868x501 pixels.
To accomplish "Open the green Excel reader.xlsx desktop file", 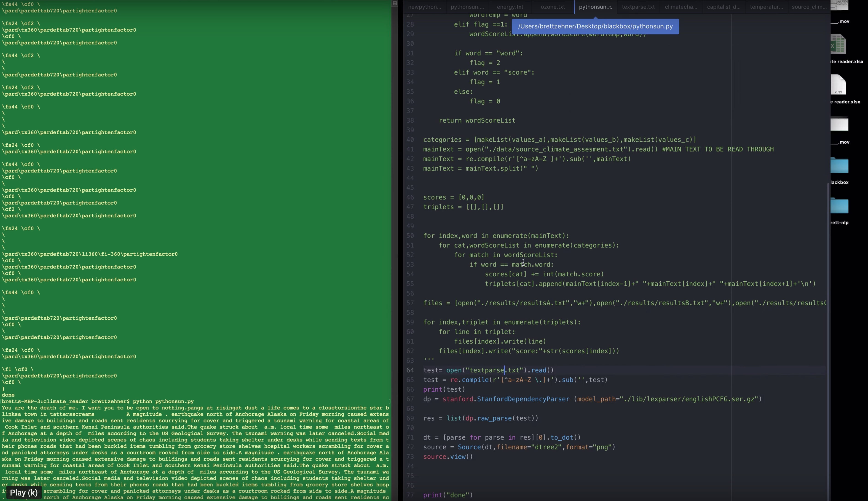I will (x=838, y=44).
